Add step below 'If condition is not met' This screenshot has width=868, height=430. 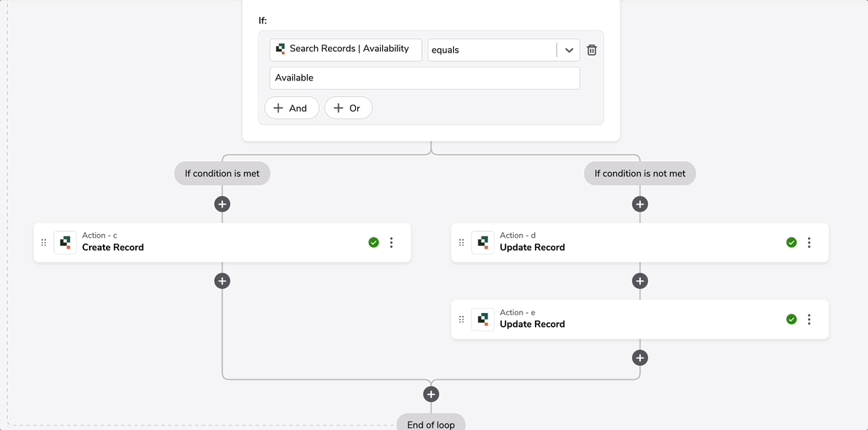pos(640,204)
